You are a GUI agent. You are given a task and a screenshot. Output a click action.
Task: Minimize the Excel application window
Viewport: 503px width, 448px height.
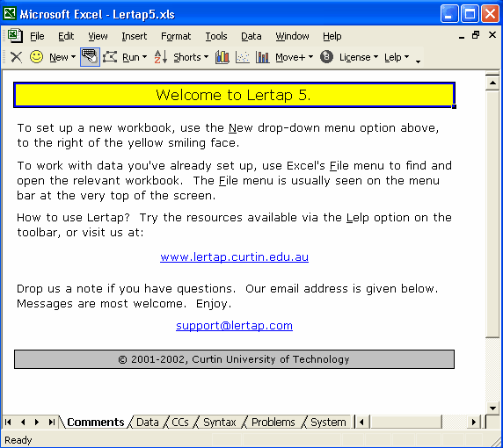[448, 14]
